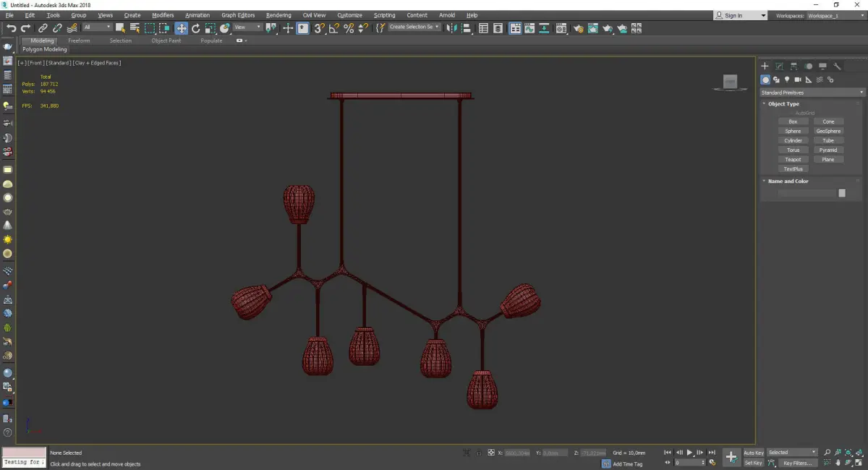This screenshot has width=868, height=470.
Task: Open the Schematic View
Action: click(543, 28)
